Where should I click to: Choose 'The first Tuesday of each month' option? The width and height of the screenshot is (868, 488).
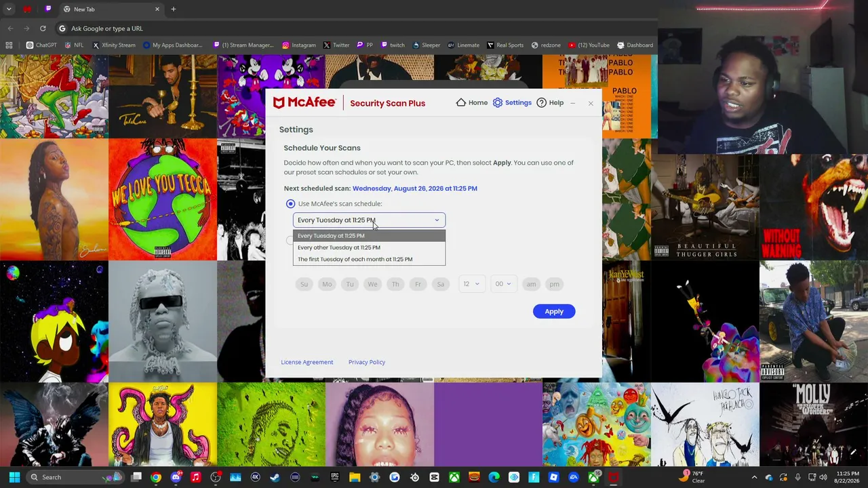[369, 259]
